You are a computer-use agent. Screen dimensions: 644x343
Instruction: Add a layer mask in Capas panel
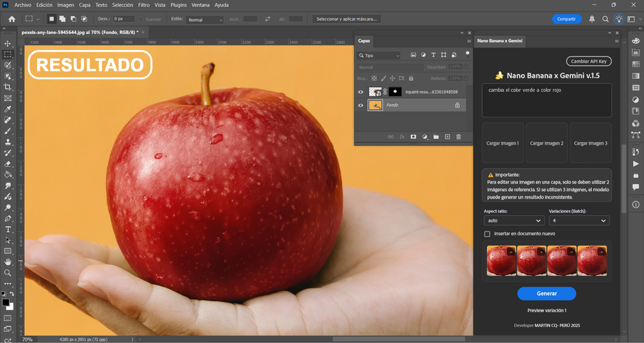coord(413,137)
